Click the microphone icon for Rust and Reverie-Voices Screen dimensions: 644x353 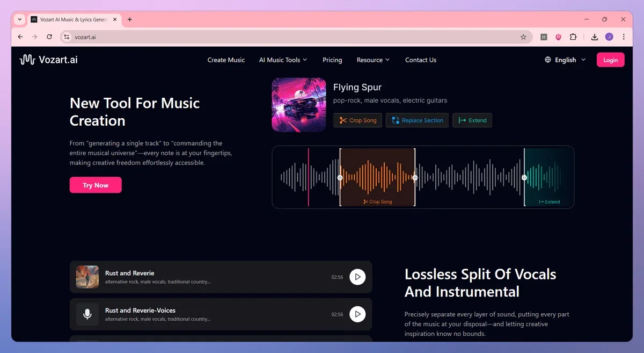[x=87, y=314]
